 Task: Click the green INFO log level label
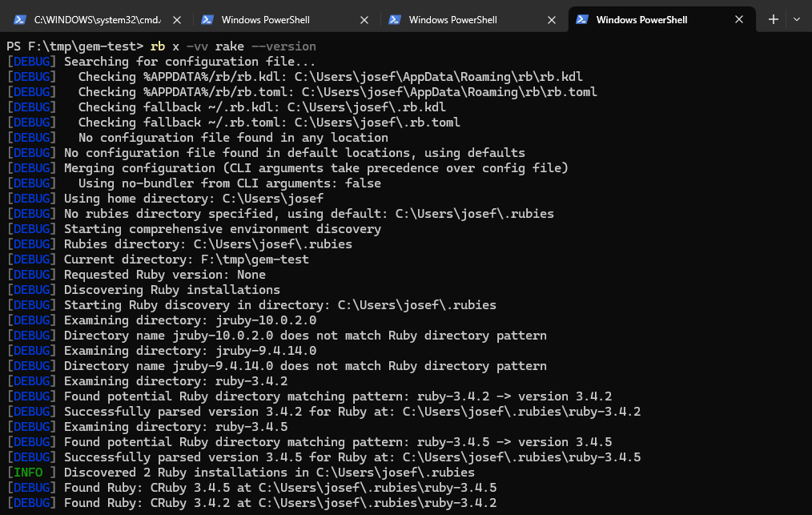tap(28, 473)
